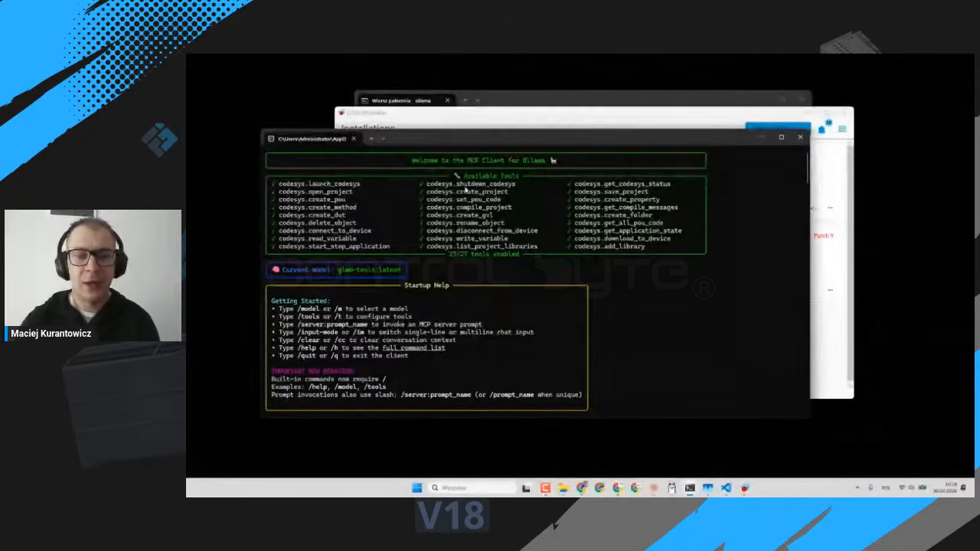The height and width of the screenshot is (551, 980).
Task: Open the front terminal's new-tab dropdown
Action: point(384,139)
